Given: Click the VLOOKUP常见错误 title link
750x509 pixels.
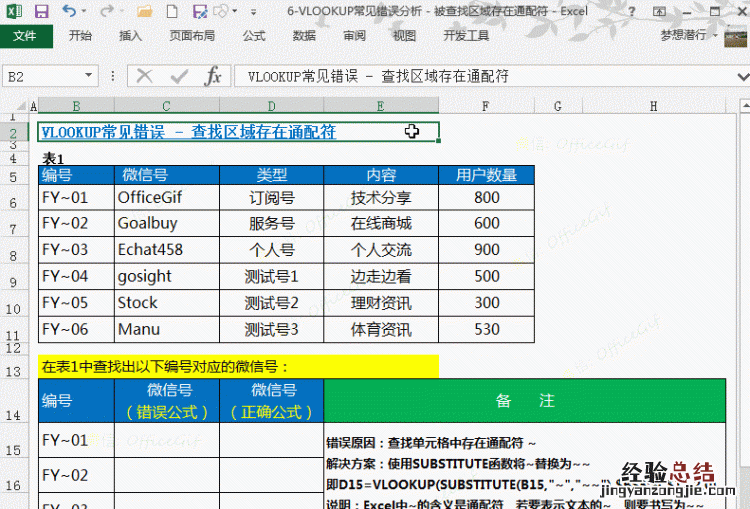Looking at the screenshot, I should [188, 132].
